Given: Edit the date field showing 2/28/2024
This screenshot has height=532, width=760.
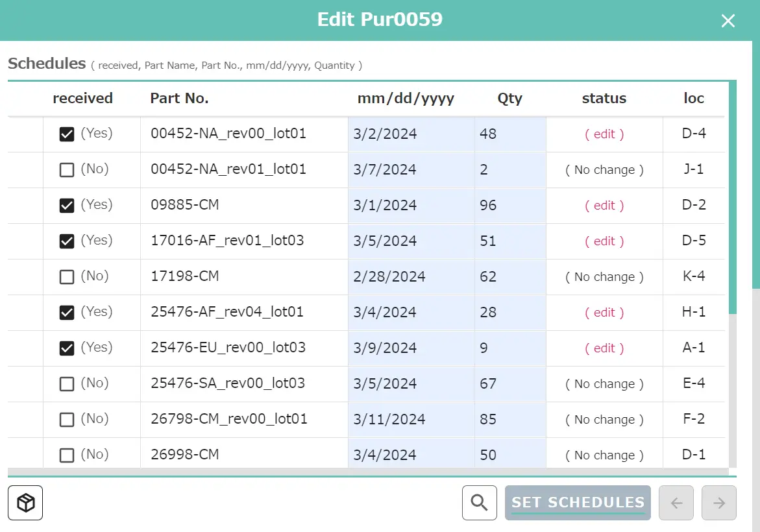Looking at the screenshot, I should pyautogui.click(x=411, y=277).
